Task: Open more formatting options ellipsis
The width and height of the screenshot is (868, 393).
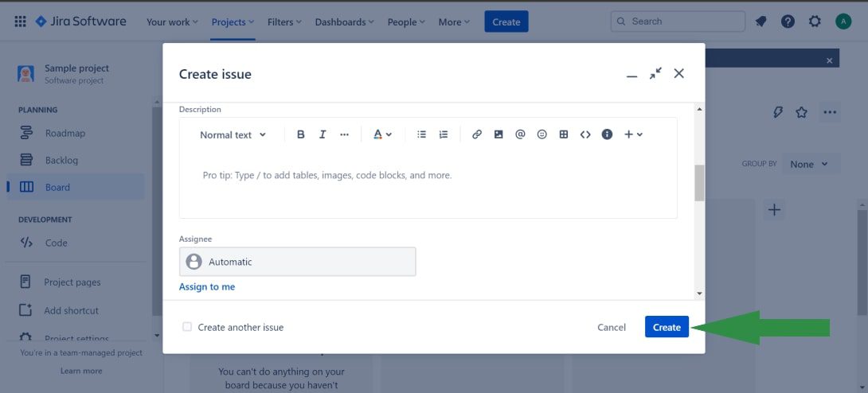Action: pos(344,134)
